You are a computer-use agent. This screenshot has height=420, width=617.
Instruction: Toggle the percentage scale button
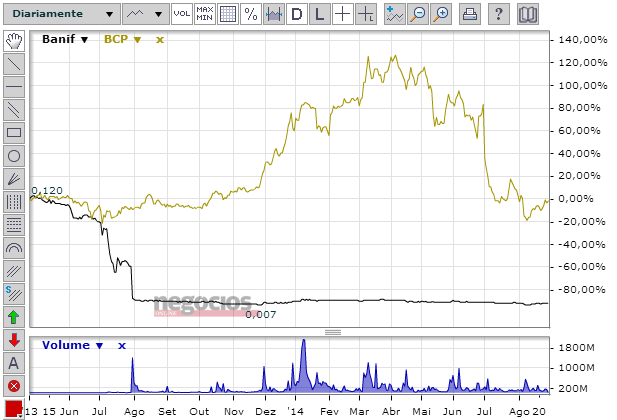[251, 14]
